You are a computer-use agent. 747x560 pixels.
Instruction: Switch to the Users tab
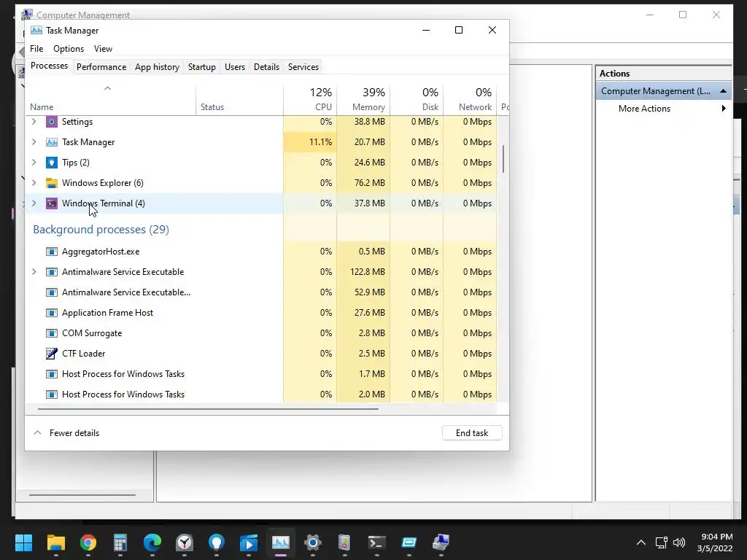(235, 67)
